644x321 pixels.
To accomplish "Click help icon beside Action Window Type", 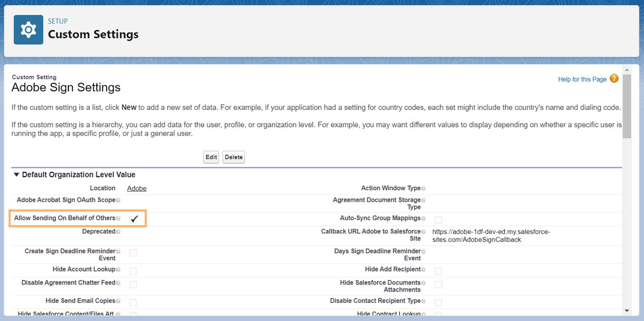I will click(x=423, y=189).
